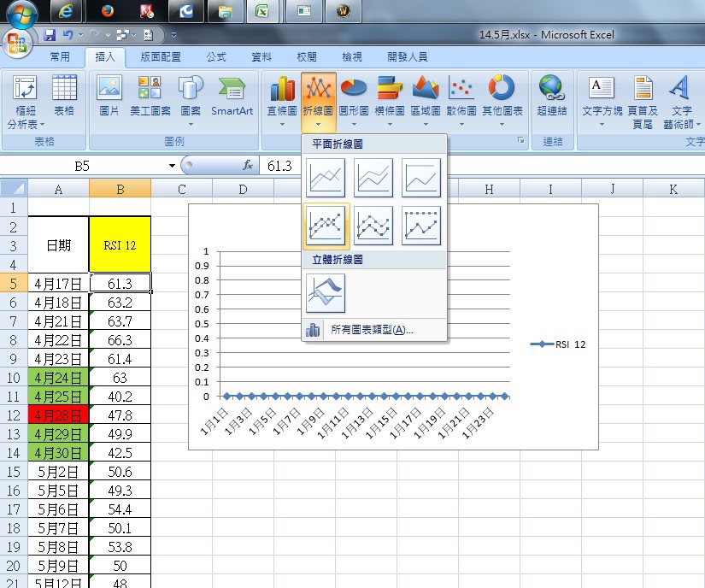The image size is (705, 588).
Task: Choose the 3-D Line chart thumbnail
Action: coord(326,293)
